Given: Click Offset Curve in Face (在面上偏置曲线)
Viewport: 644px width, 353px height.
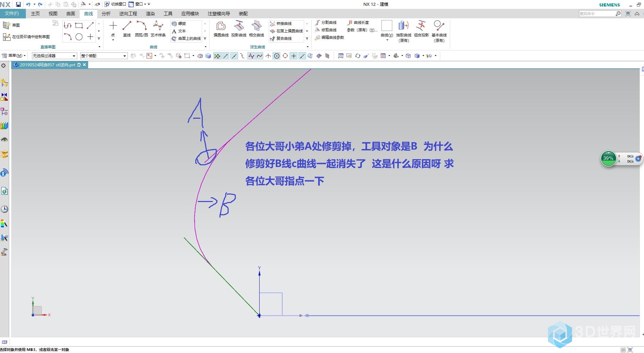Looking at the screenshot, I should (286, 31).
